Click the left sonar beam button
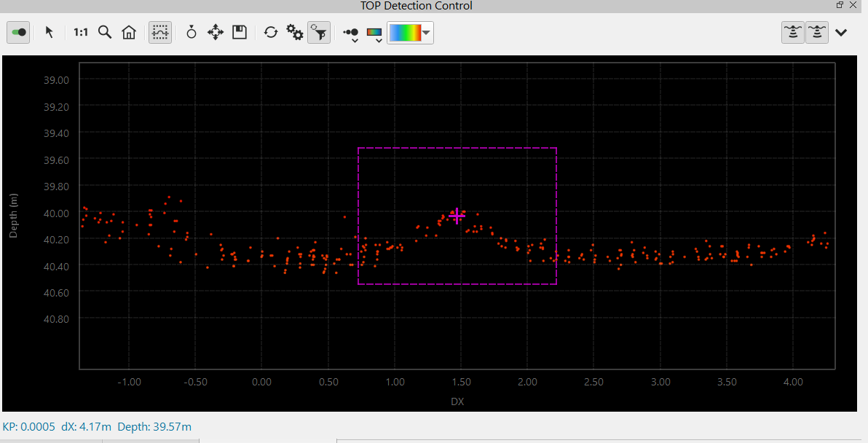Image resolution: width=868 pixels, height=443 pixels. (793, 33)
